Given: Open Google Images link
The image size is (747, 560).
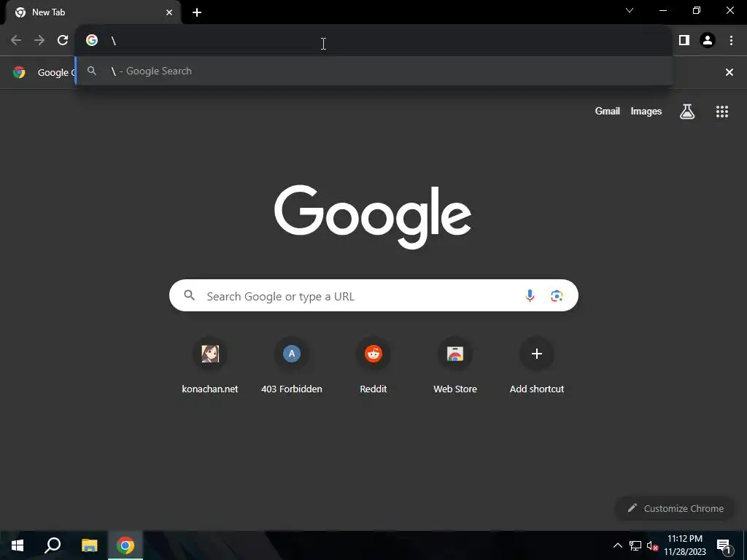Looking at the screenshot, I should (x=646, y=111).
